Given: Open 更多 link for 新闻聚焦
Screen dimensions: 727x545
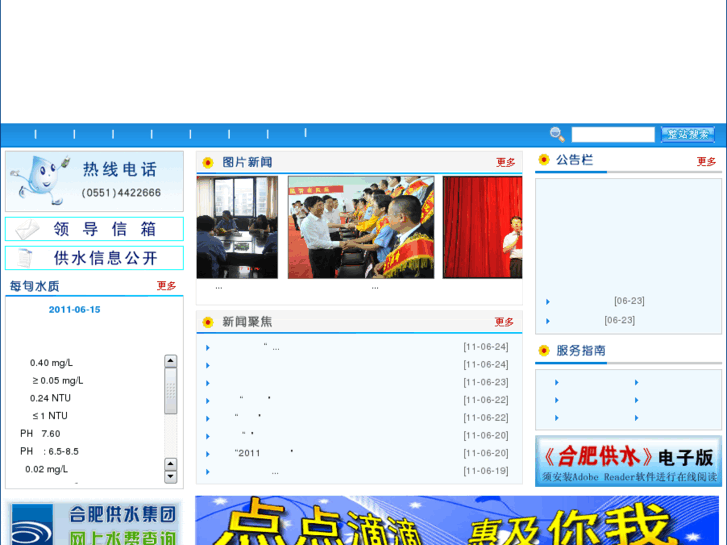Looking at the screenshot, I should 504,322.
